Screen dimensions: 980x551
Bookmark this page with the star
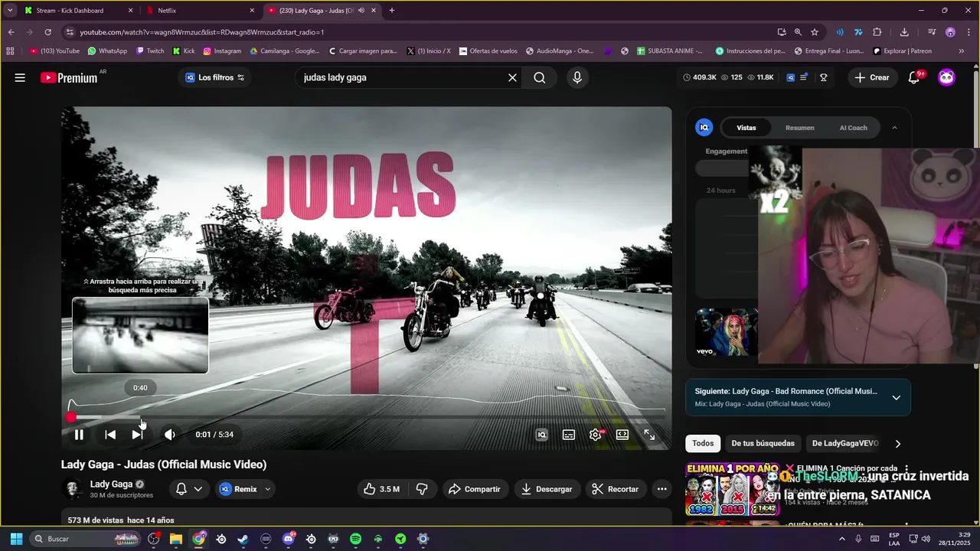(x=815, y=32)
